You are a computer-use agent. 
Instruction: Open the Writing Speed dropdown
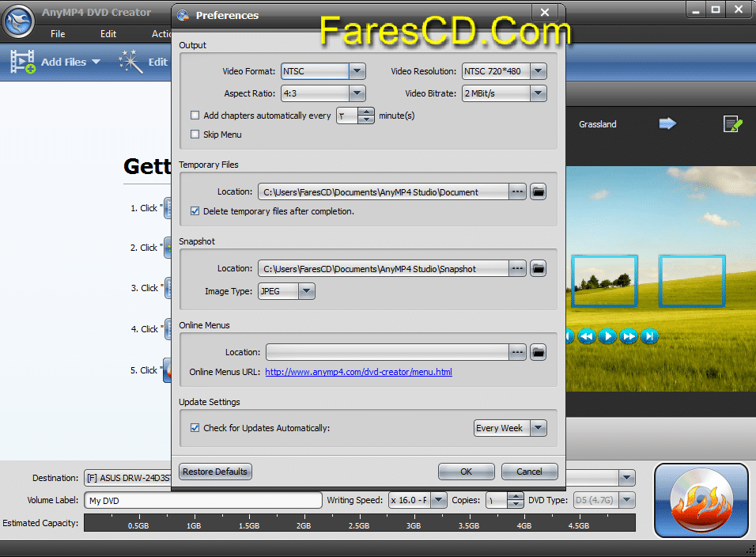[x=438, y=500]
